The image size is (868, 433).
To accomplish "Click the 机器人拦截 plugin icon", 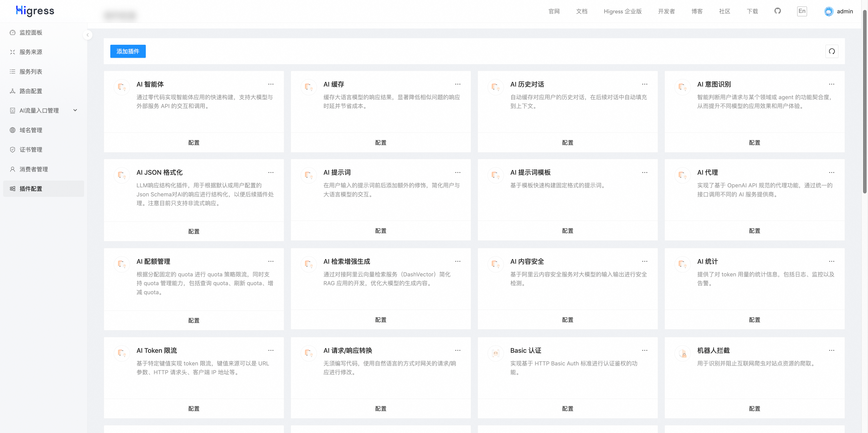I will 682,353.
